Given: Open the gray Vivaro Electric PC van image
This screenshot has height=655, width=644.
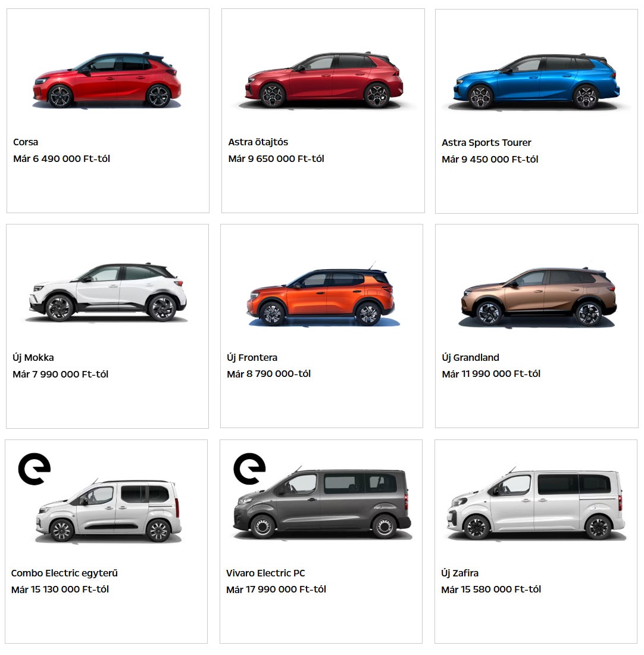Looking at the screenshot, I should pos(322,503).
